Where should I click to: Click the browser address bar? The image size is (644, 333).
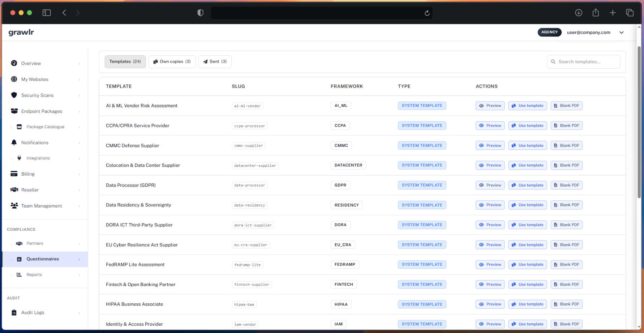(321, 13)
